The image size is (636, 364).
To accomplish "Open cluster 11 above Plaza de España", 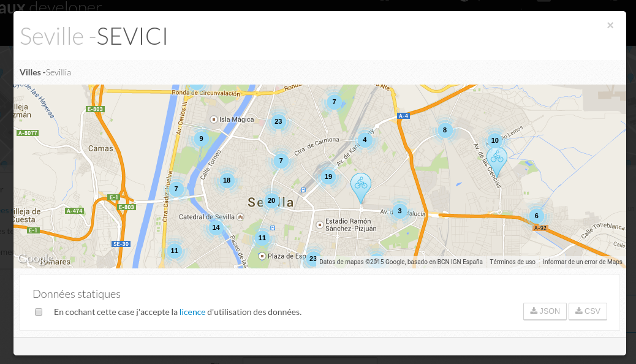I will [262, 238].
